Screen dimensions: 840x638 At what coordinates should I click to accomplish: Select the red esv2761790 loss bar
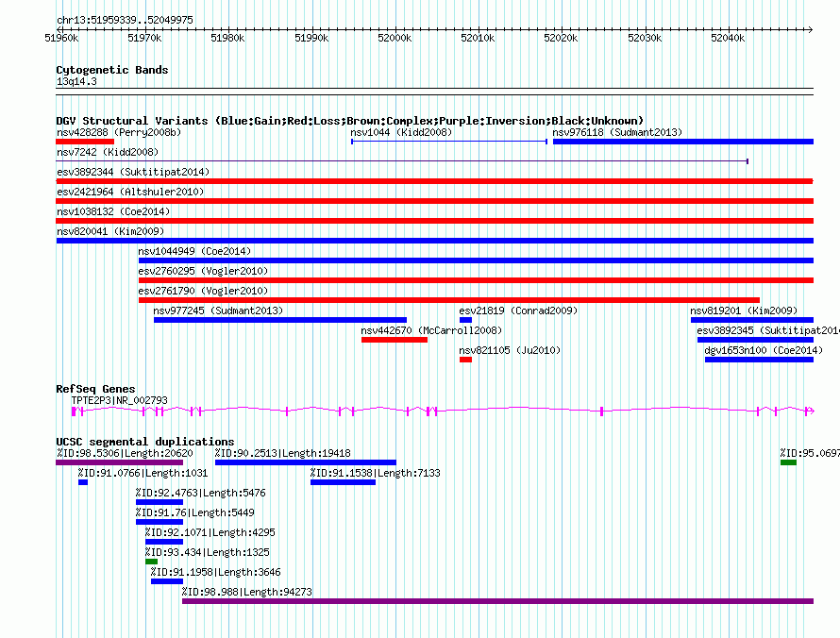pyautogui.click(x=449, y=300)
